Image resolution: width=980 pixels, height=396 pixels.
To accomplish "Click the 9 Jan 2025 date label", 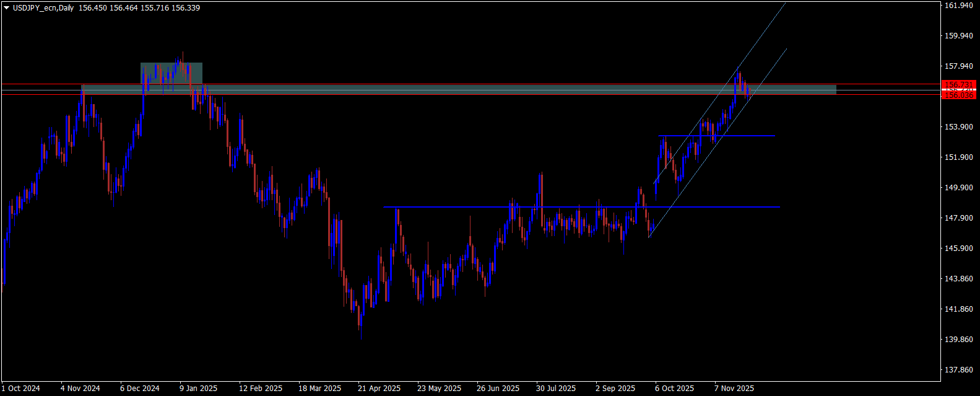I will [199, 389].
